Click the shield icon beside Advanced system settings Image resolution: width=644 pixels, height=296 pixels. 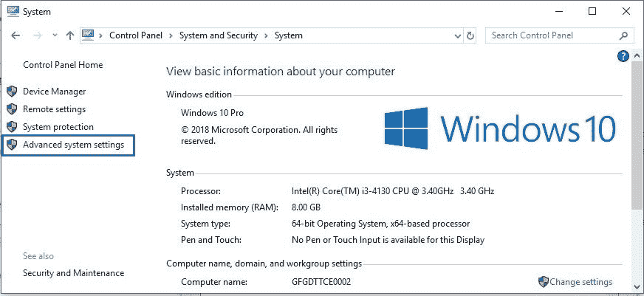click(x=11, y=145)
